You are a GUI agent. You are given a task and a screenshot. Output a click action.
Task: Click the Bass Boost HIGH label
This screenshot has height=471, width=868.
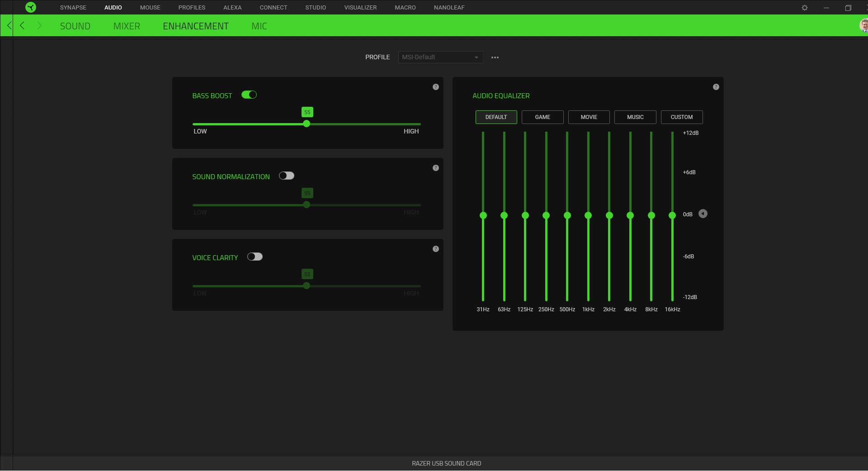(411, 131)
